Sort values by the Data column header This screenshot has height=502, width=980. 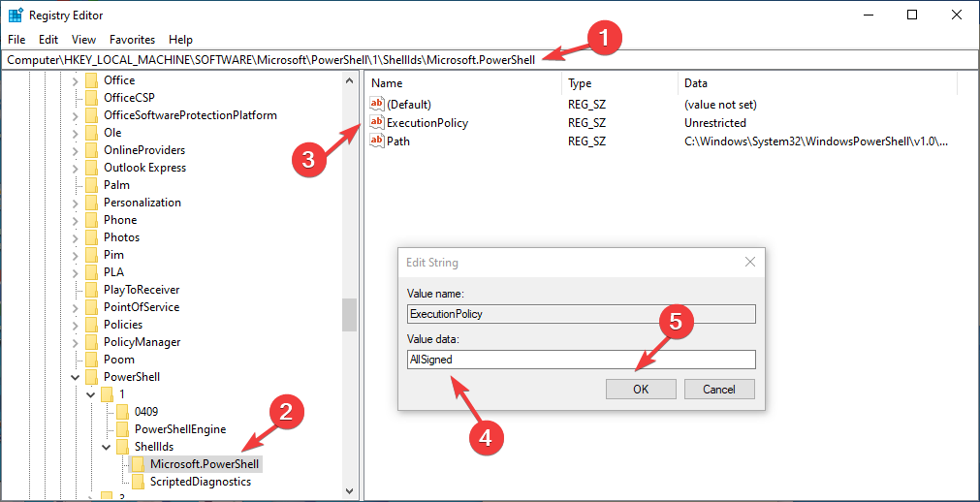pos(817,83)
